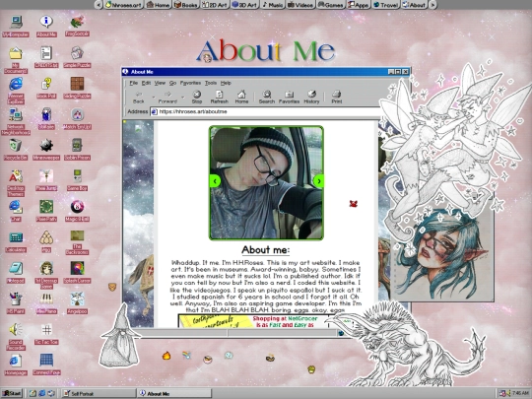This screenshot has width=532, height=399.
Task: Launch The Backrooms game icon
Action: (77, 242)
